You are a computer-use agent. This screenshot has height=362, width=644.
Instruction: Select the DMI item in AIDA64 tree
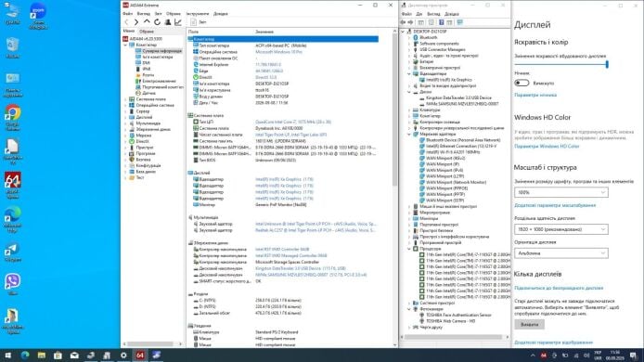(147, 63)
